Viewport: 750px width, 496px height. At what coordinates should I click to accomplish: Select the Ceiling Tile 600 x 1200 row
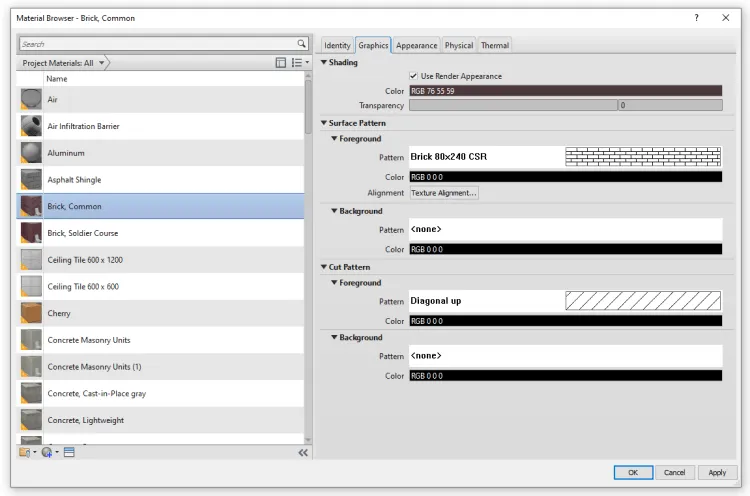pyautogui.click(x=160, y=260)
